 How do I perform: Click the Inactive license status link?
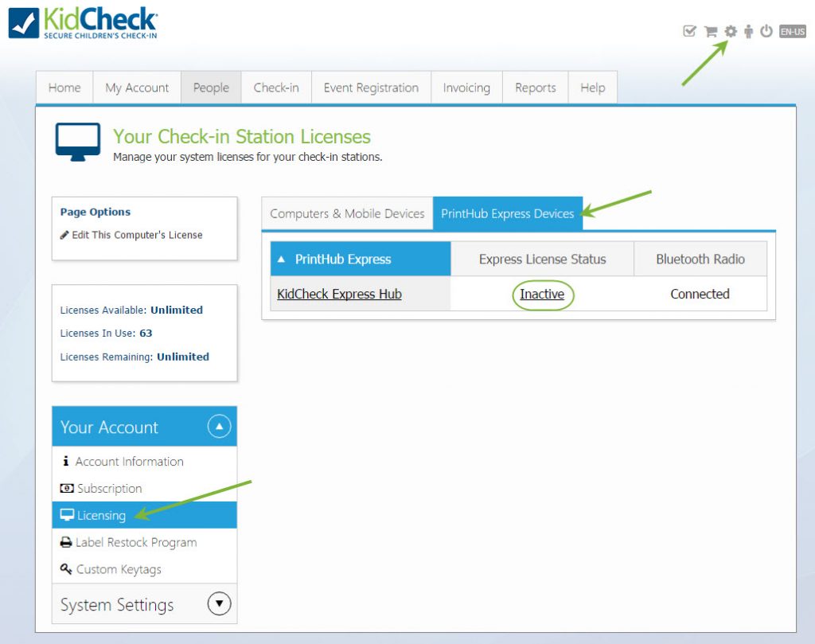[x=543, y=294]
